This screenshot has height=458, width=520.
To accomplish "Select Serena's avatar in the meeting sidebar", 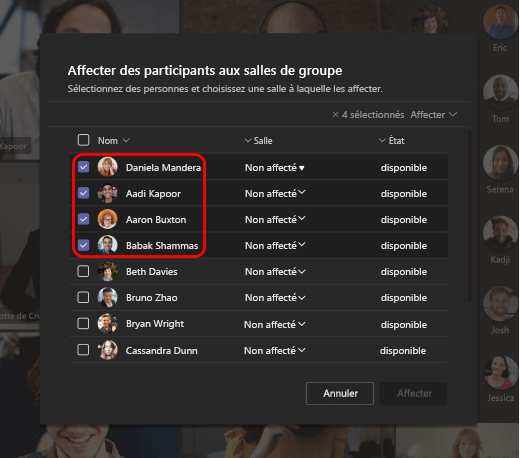I will point(500,163).
